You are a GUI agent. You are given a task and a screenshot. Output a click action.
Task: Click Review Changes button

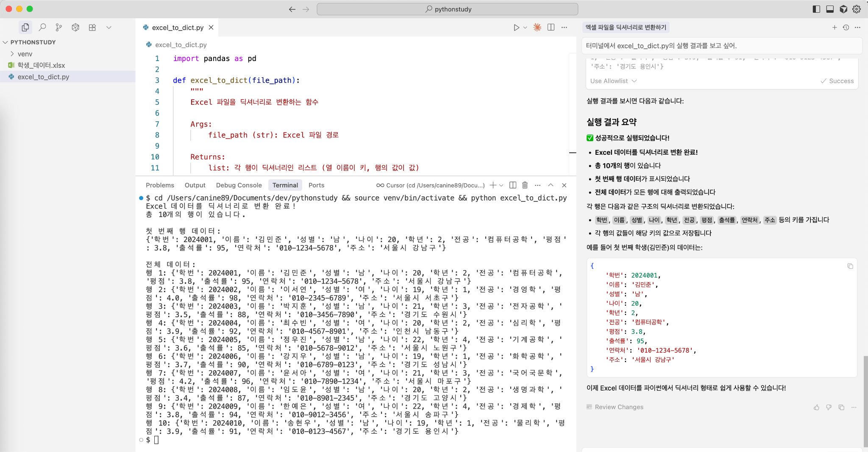[x=615, y=407]
